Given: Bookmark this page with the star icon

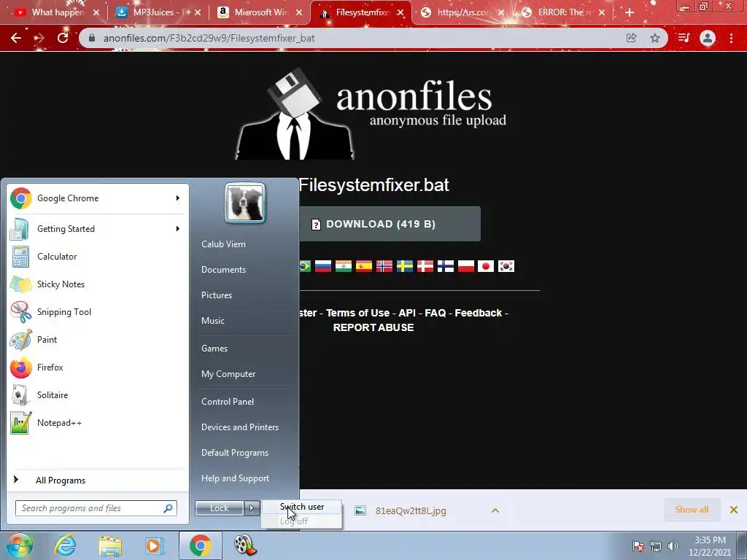Looking at the screenshot, I should 655,38.
